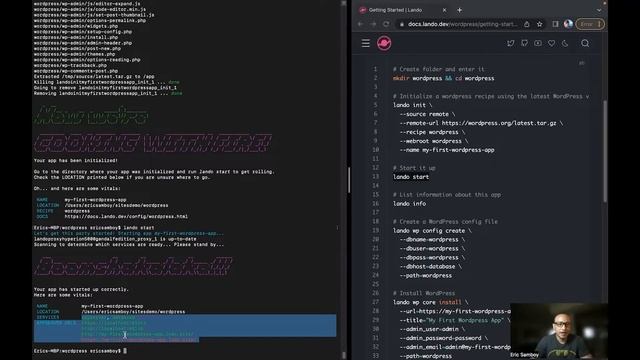Click the '--dbhost=database' code line
This screenshot has height=360, width=640.
coord(431,267)
